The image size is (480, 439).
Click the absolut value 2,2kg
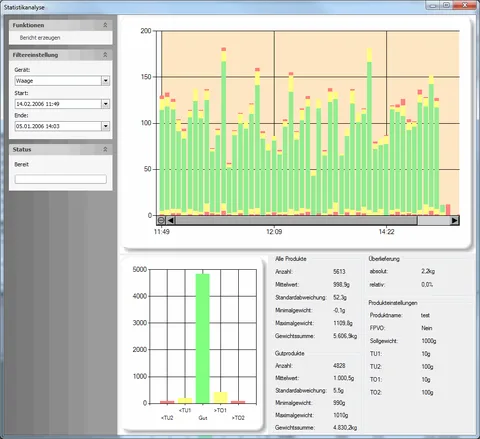[428, 271]
